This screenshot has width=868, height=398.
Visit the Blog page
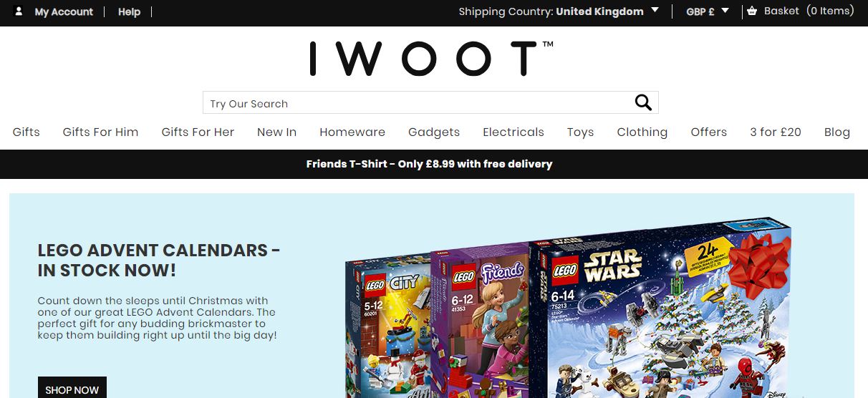click(x=837, y=132)
